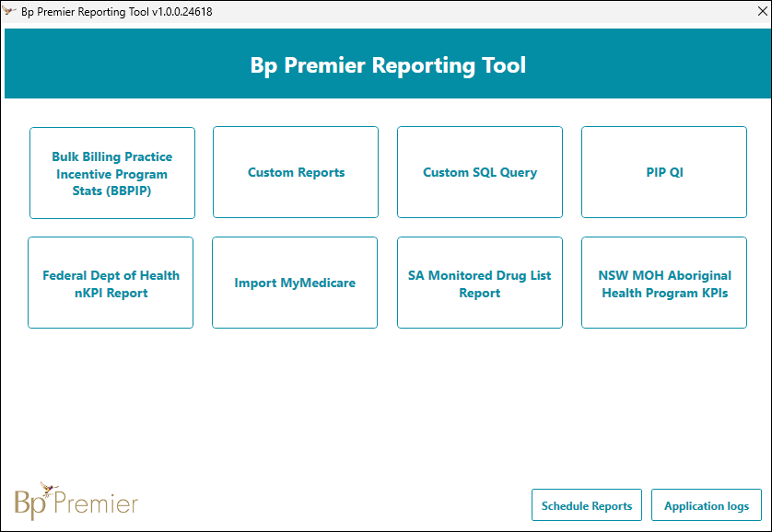
Task: Select the PIP QI report tile
Action: 664,173
